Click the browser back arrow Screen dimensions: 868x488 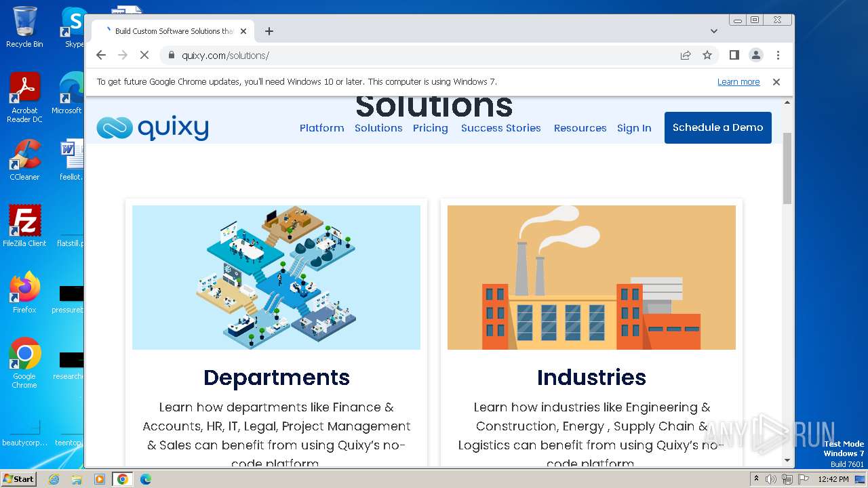point(101,56)
